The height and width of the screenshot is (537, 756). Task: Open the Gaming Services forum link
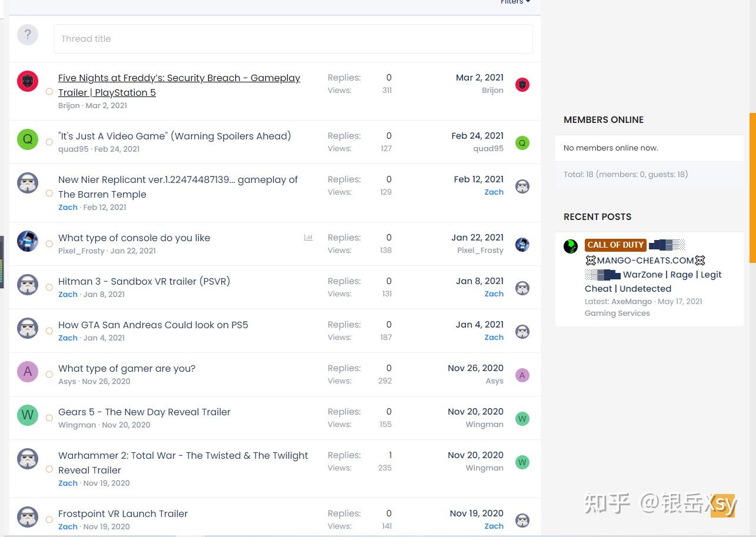tap(617, 313)
